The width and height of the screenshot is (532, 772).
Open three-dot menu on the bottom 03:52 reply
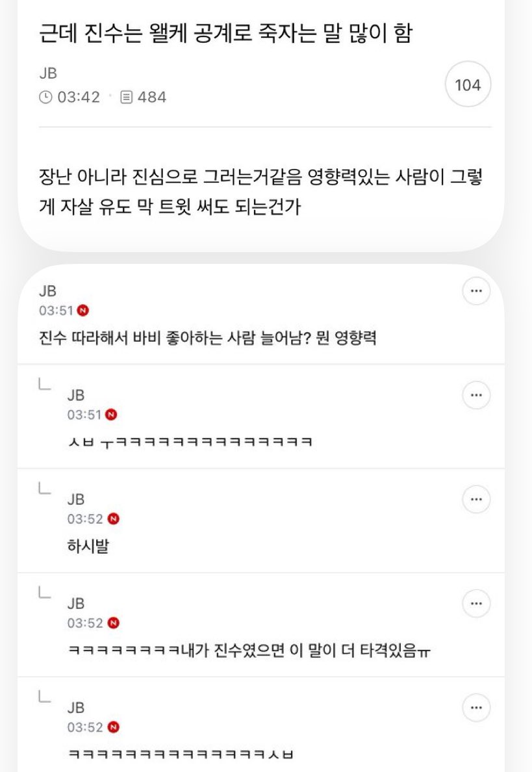coord(476,708)
